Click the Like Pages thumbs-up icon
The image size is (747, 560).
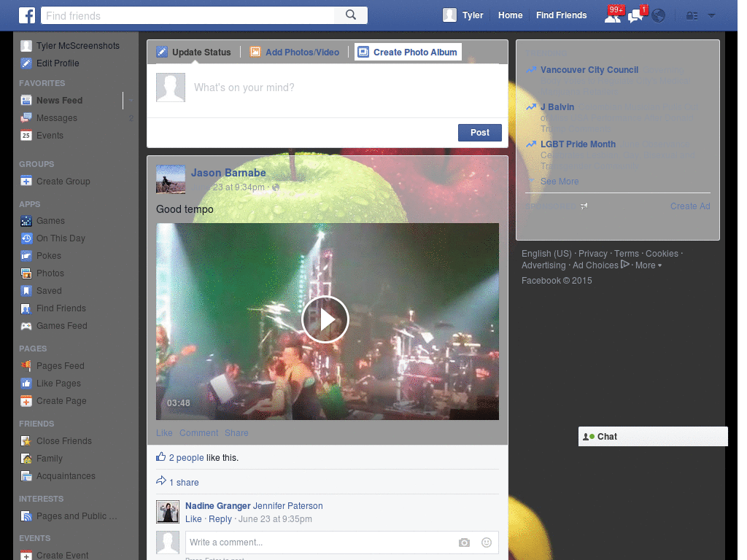point(26,384)
